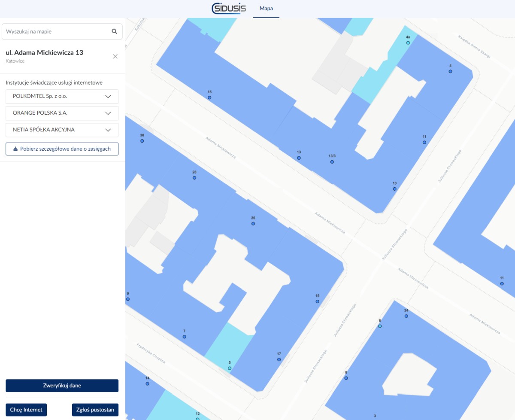Focus the Wyszukaj na mapie search field

point(56,31)
